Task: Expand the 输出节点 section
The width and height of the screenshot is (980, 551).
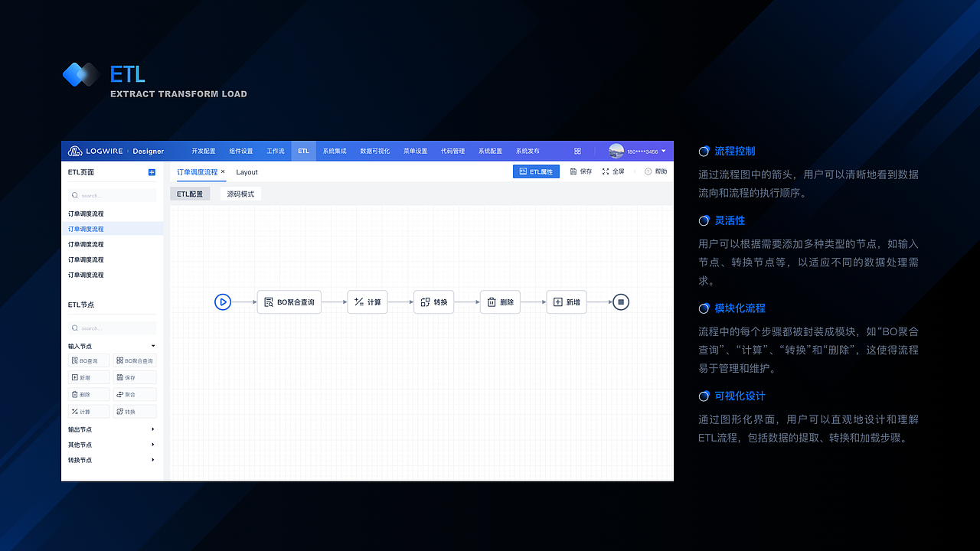Action: [x=153, y=429]
